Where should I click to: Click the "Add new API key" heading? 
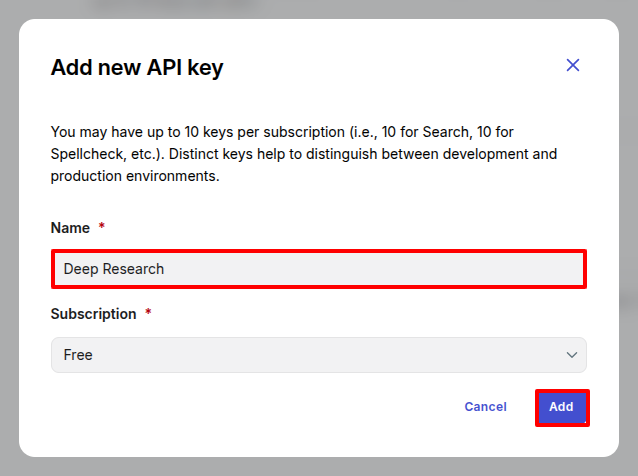137,68
